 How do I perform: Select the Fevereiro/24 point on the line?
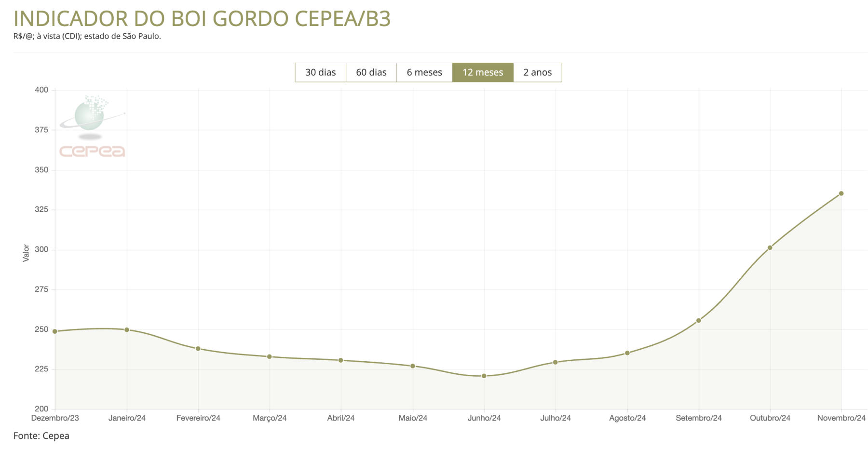(x=198, y=349)
